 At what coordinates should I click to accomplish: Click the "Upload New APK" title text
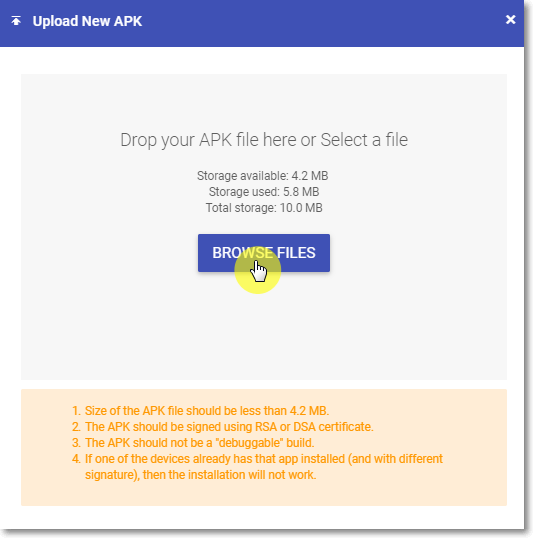coord(87,21)
